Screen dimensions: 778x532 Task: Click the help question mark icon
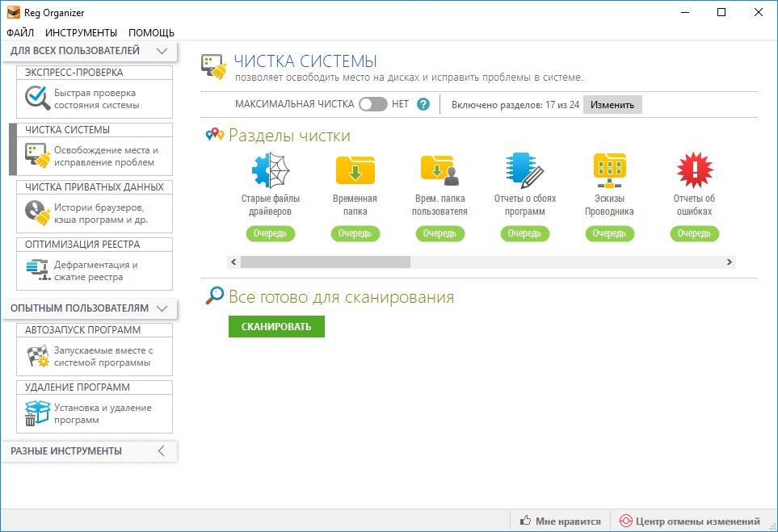pyautogui.click(x=423, y=104)
